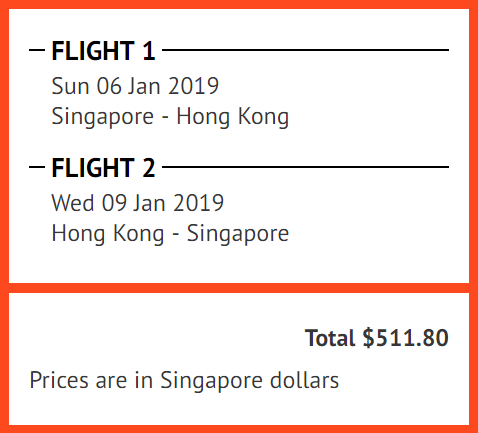Select the Wed 09 Jan 2019 date
Screen dimensions: 478x433
tap(137, 203)
